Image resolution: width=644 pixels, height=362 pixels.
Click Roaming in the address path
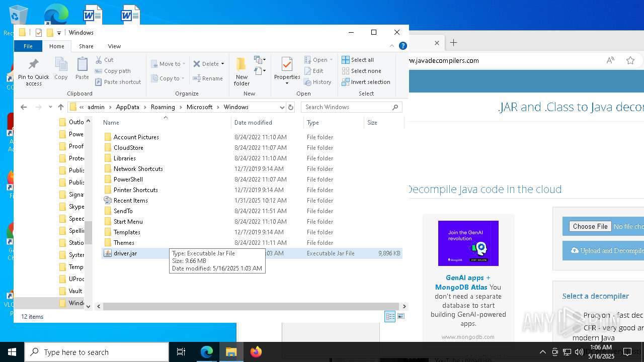[163, 107]
